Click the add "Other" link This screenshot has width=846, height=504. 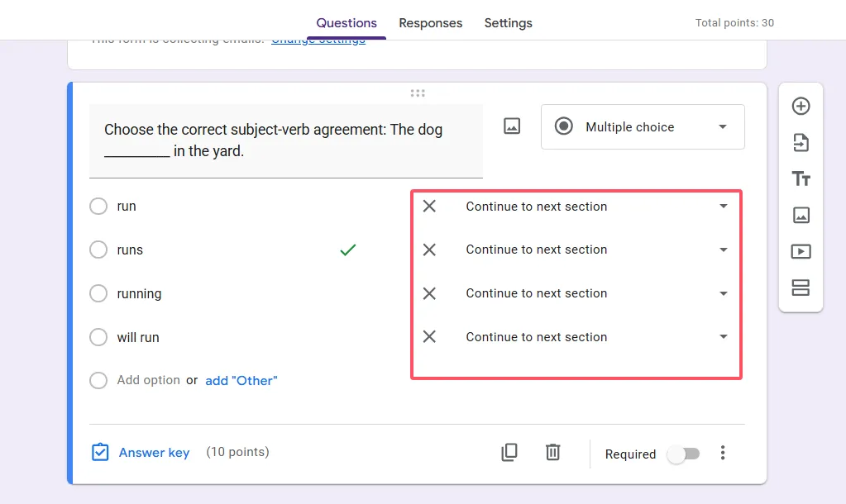click(x=241, y=381)
